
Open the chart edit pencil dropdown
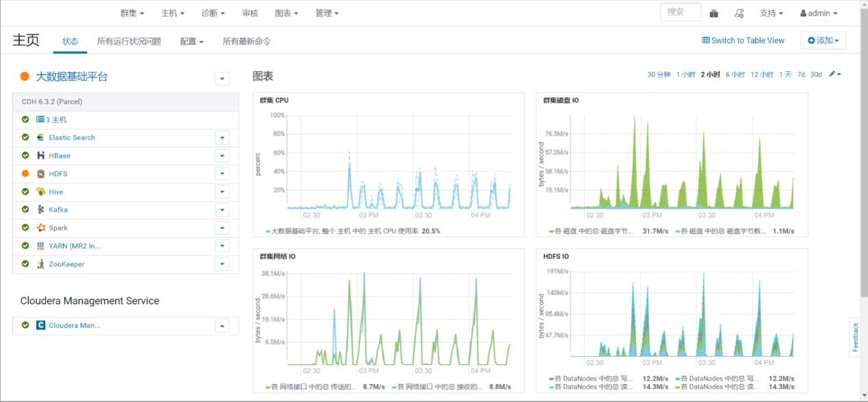[x=834, y=74]
